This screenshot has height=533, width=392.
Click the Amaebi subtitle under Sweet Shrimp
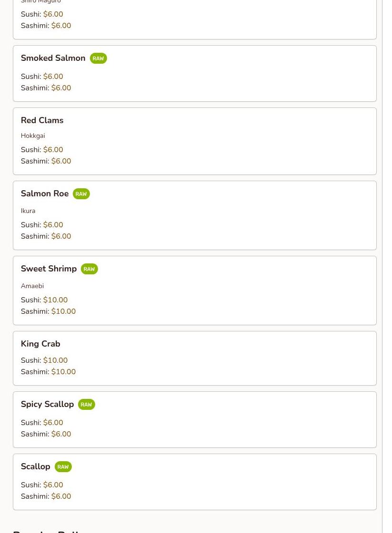[32, 286]
